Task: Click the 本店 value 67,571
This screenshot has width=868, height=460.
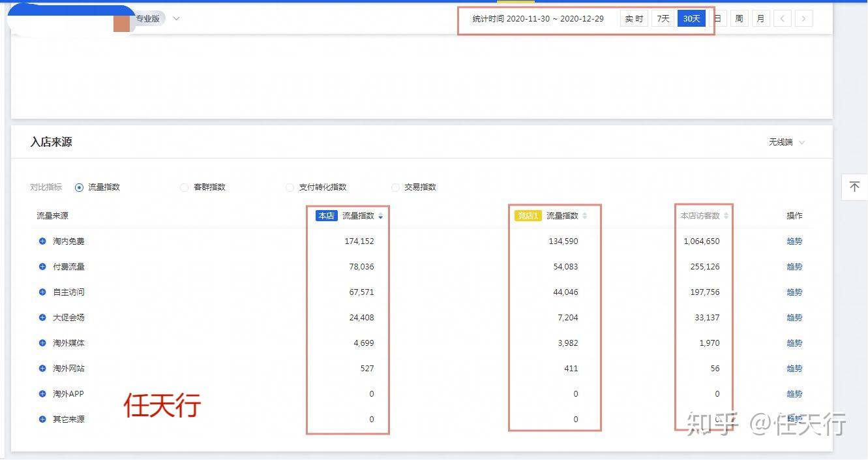Action: click(362, 292)
